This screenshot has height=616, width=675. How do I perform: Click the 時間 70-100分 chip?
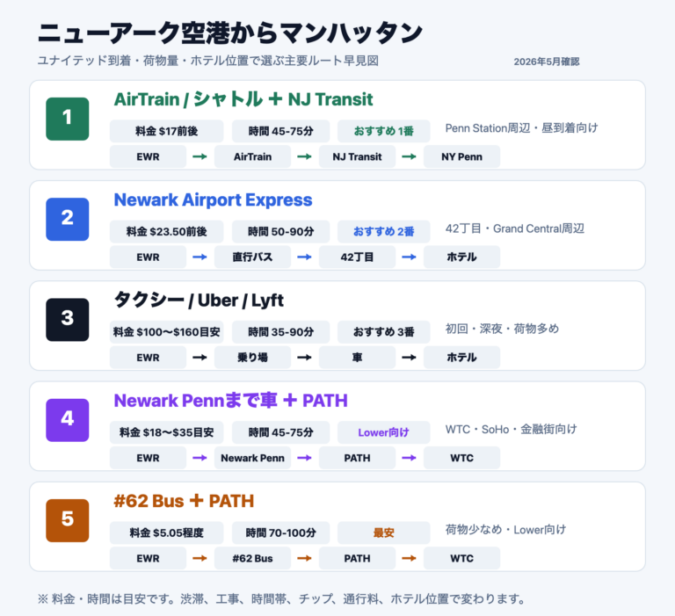280,533
